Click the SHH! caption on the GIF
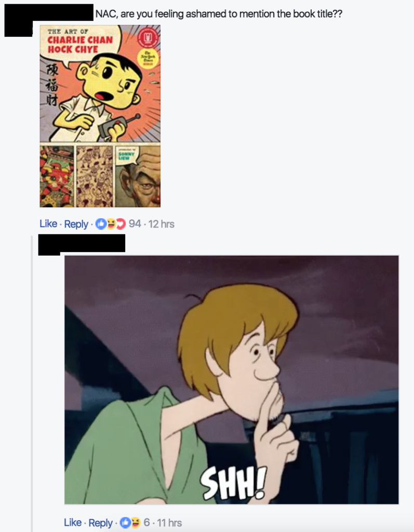 pyautogui.click(x=233, y=483)
